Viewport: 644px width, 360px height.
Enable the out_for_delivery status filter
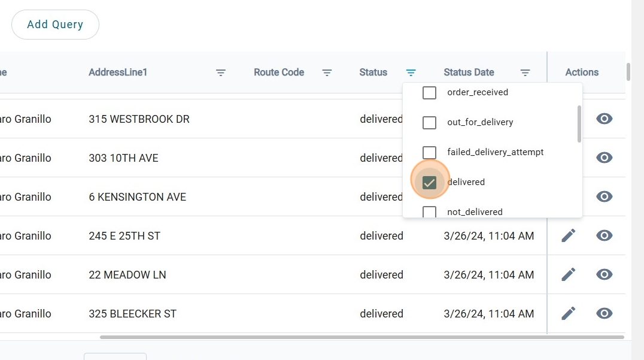[429, 123]
